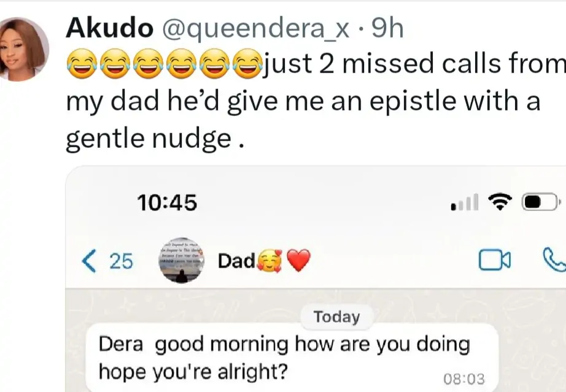Open Dad's contact profile photo
This screenshot has height=392, width=566.
point(182,261)
